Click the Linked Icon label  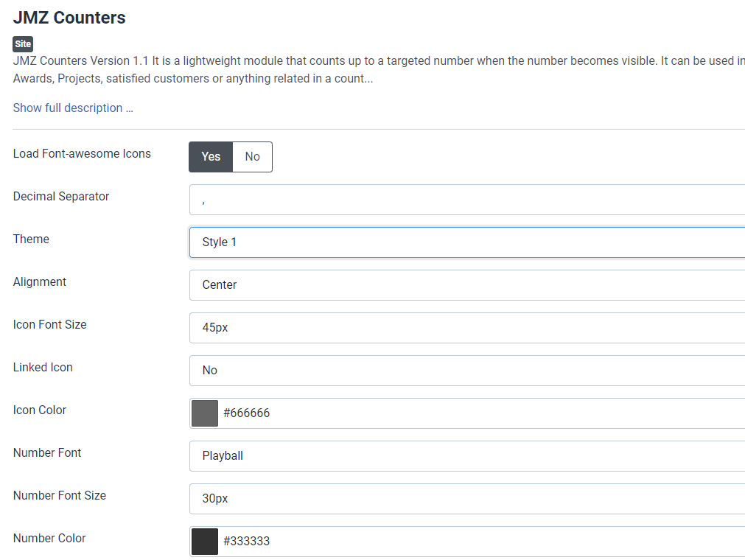click(43, 367)
